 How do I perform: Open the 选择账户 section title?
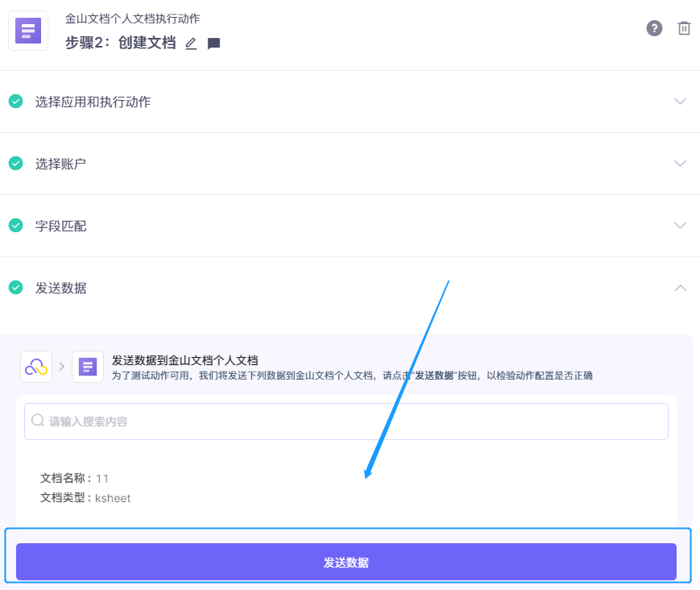pyautogui.click(x=60, y=164)
